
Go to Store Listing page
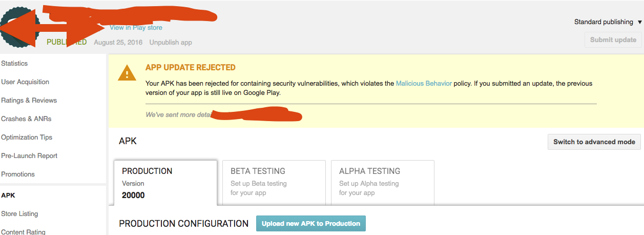click(x=19, y=214)
